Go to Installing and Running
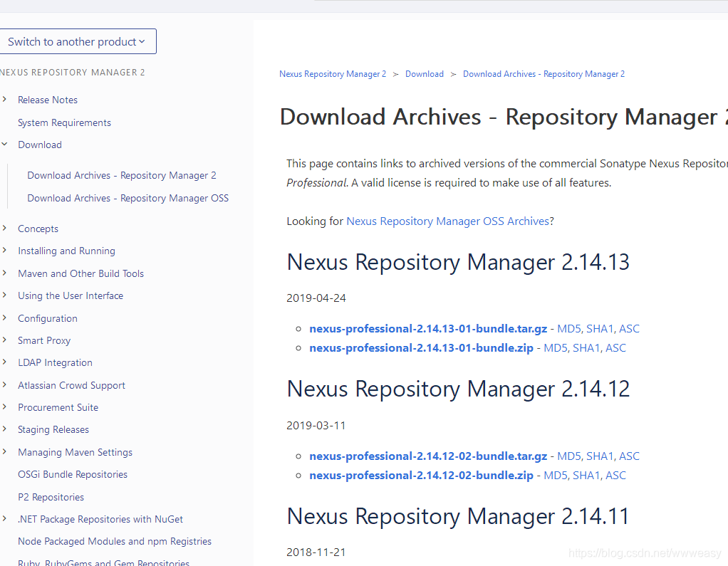The width and height of the screenshot is (728, 566). pyautogui.click(x=66, y=251)
